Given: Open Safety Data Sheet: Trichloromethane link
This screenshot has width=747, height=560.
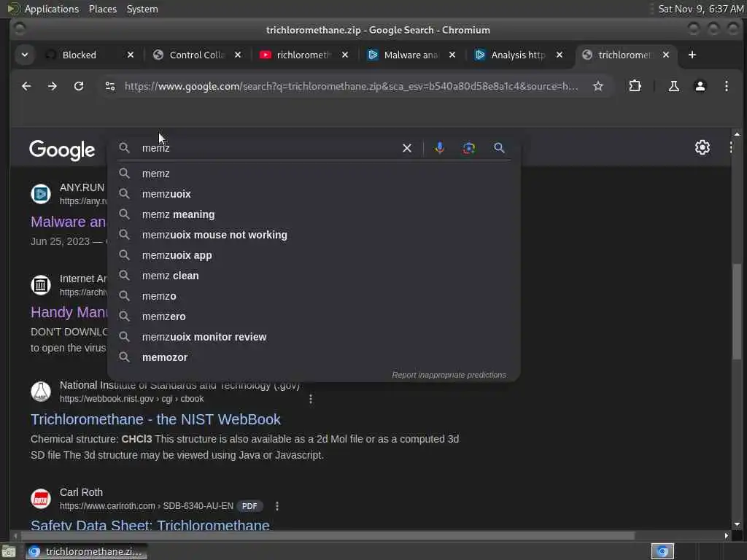Looking at the screenshot, I should 150,525.
